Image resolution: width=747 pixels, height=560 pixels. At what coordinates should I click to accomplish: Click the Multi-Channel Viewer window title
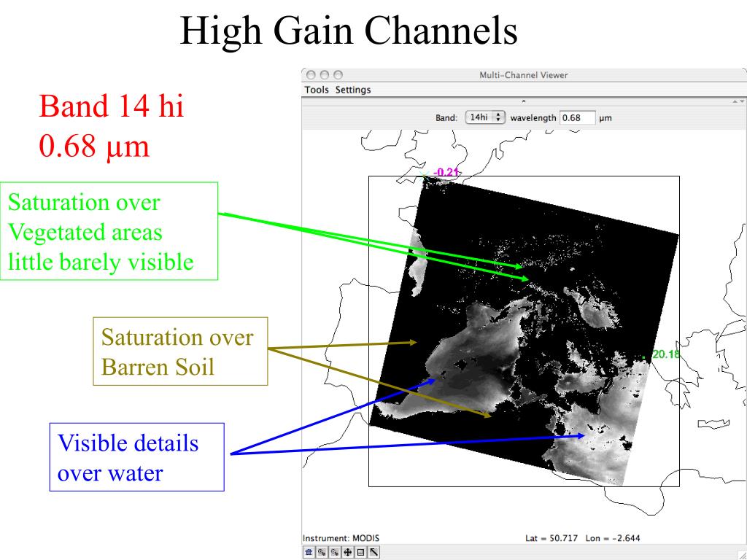[x=524, y=75]
